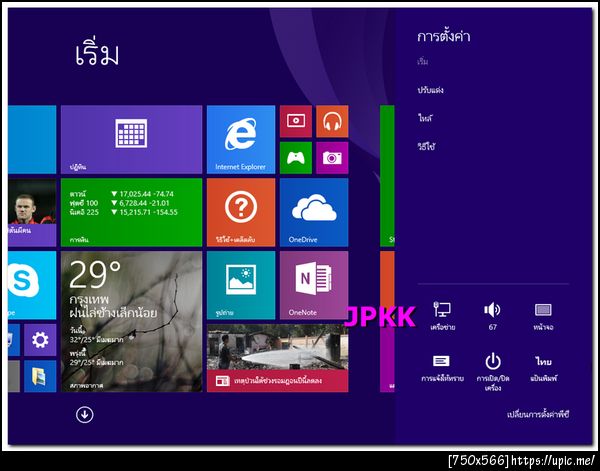The image size is (600, 471).
Task: Open the Weather tile showing 29°
Action: [131, 321]
